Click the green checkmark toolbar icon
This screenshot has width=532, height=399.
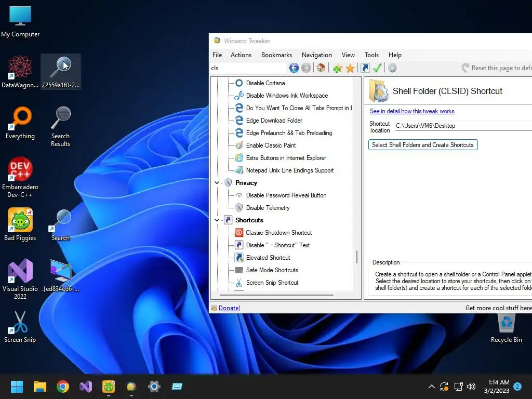(x=377, y=68)
